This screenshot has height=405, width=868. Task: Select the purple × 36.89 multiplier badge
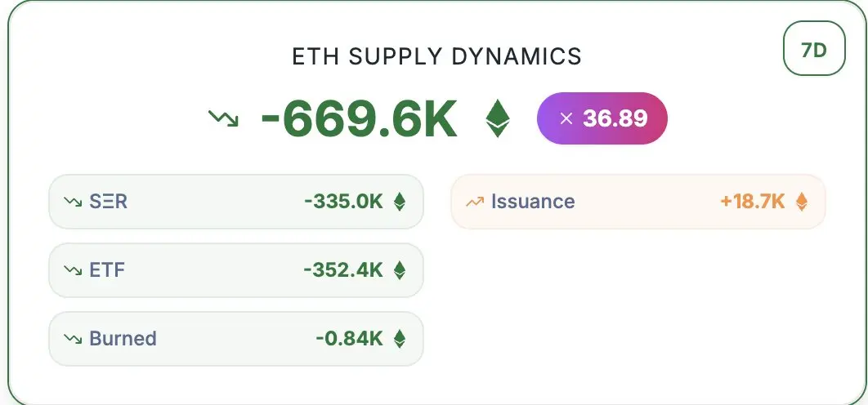[x=602, y=118]
